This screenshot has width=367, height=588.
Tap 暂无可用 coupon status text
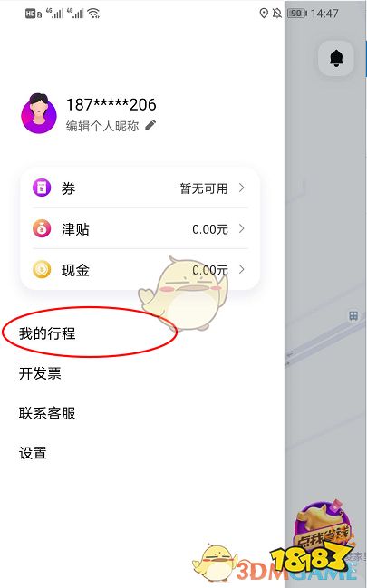[x=204, y=188]
